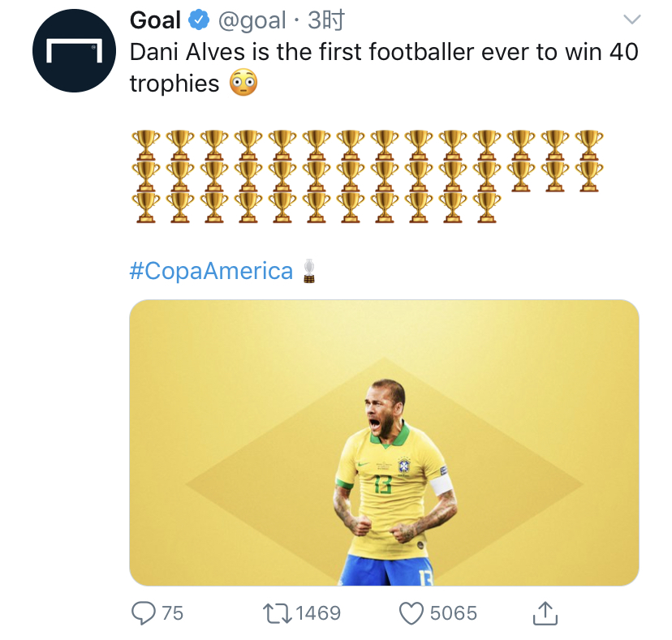Open the #CopaAmerica hashtag

pyautogui.click(x=211, y=271)
